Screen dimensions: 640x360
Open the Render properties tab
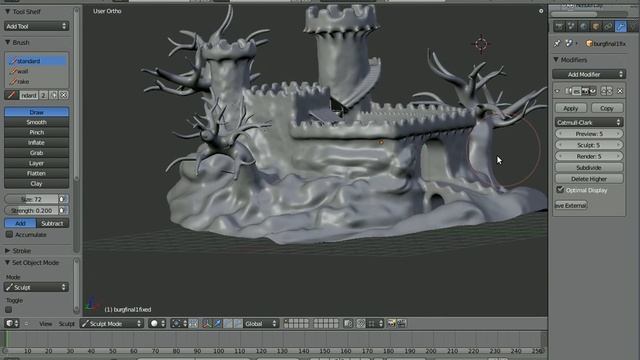coord(559,27)
